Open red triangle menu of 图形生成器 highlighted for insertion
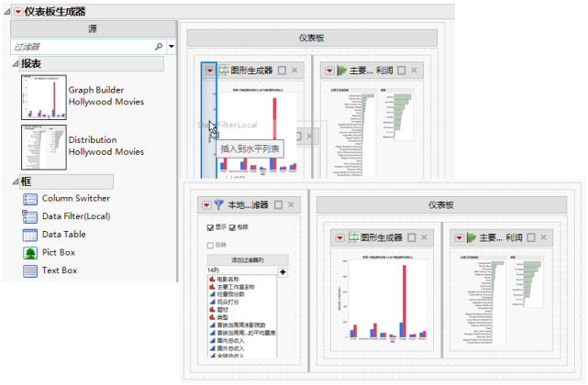The image size is (588, 385). tap(210, 71)
